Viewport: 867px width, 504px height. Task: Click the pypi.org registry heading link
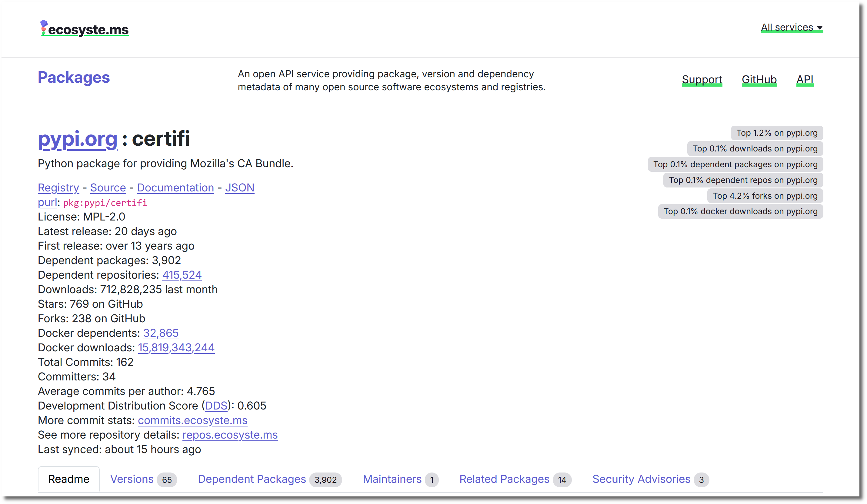coord(77,139)
